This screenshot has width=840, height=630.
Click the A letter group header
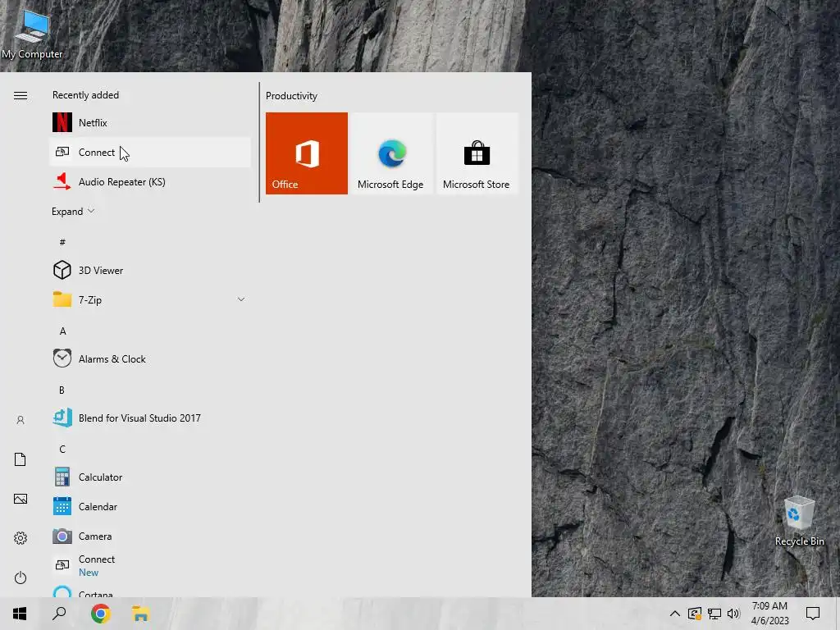pos(62,331)
